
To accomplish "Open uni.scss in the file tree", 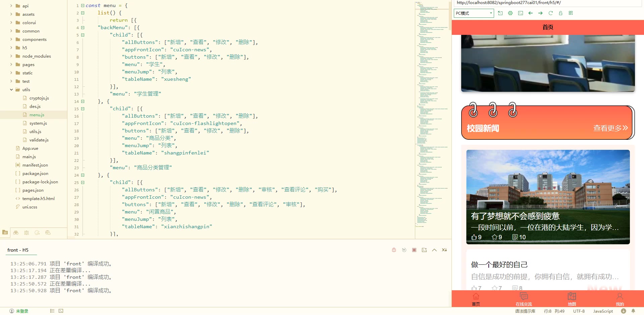I will 30,207.
